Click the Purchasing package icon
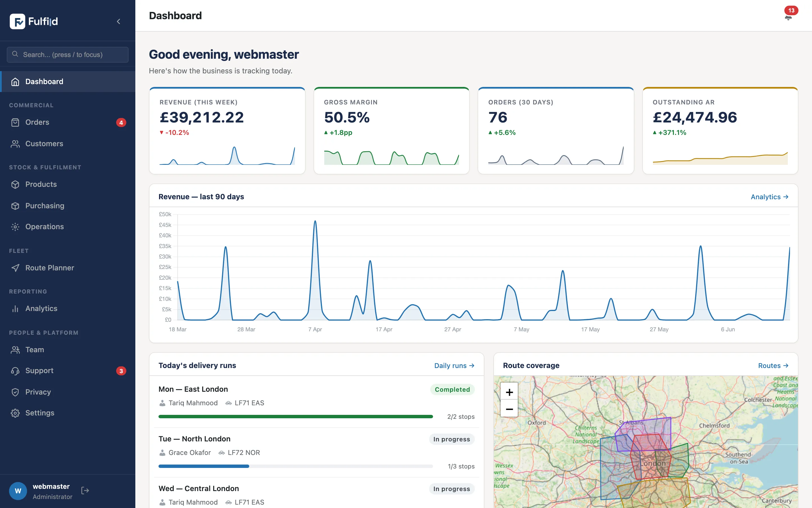 point(15,206)
